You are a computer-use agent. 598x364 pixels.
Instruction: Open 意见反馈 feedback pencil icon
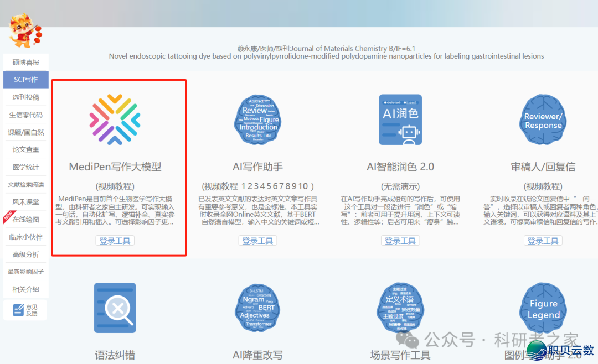tap(25, 310)
